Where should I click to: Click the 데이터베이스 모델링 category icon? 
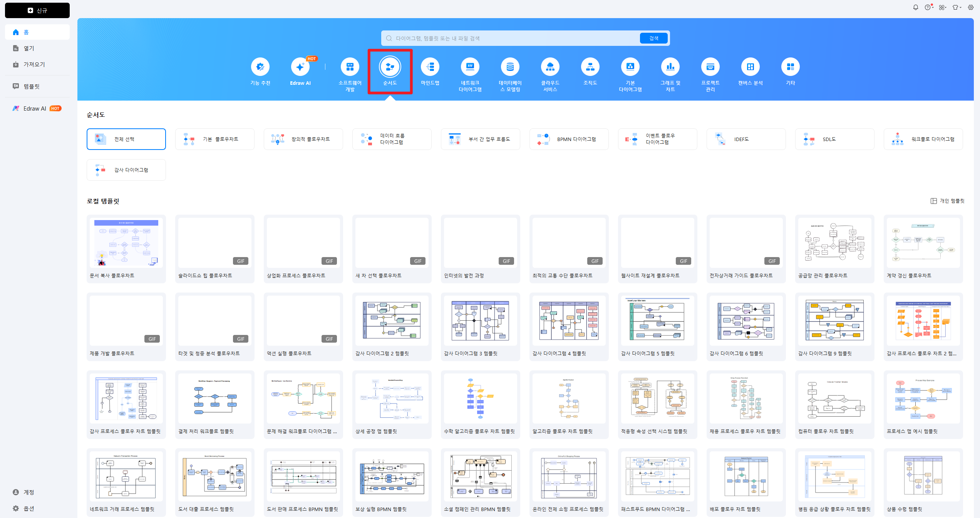(510, 67)
